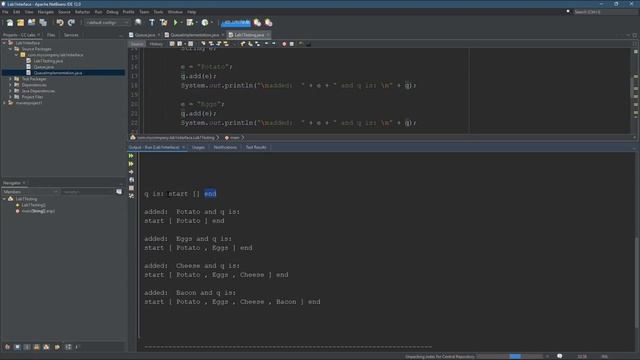Viewport: 640px width, 360px height.
Task: Expand the Test Packages folder
Action: pos(11,79)
